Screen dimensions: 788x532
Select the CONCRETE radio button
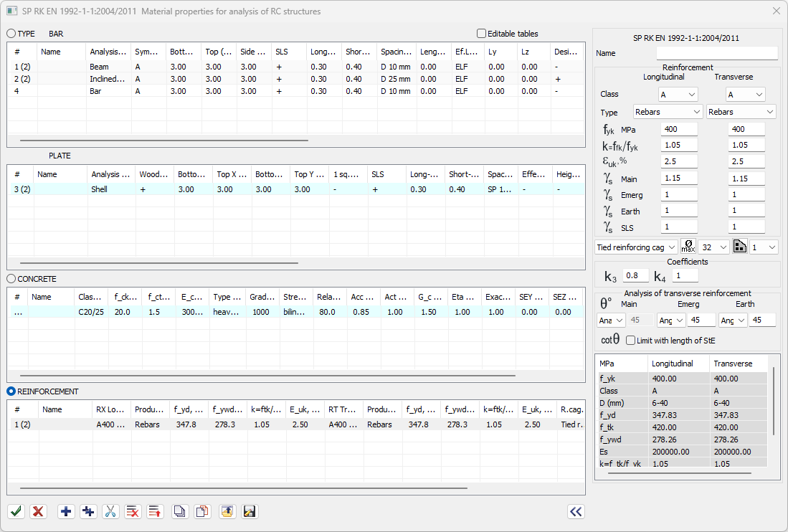click(x=11, y=278)
